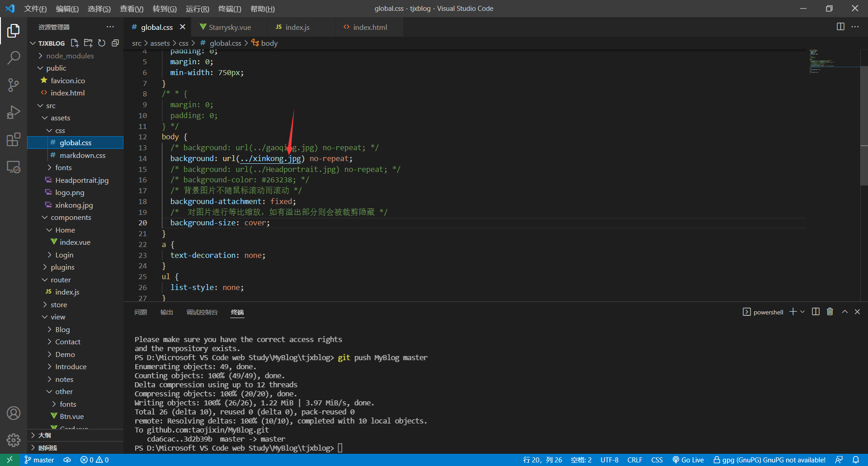Change indentation setting 空格: 2
868x466 pixels.
coord(581,460)
